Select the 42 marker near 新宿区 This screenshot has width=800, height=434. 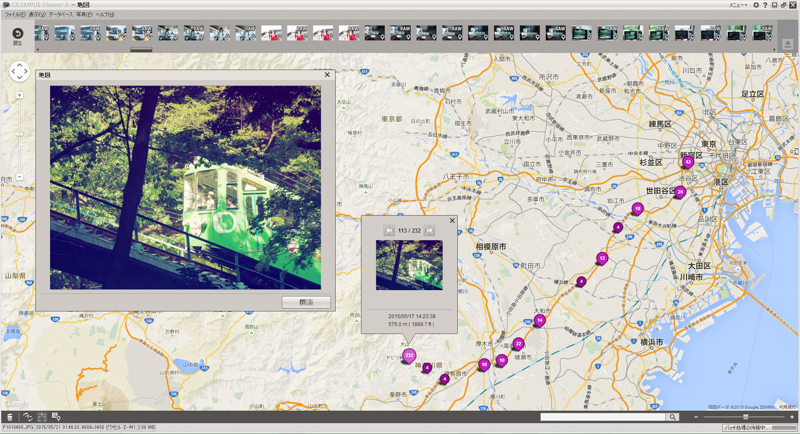coord(688,162)
